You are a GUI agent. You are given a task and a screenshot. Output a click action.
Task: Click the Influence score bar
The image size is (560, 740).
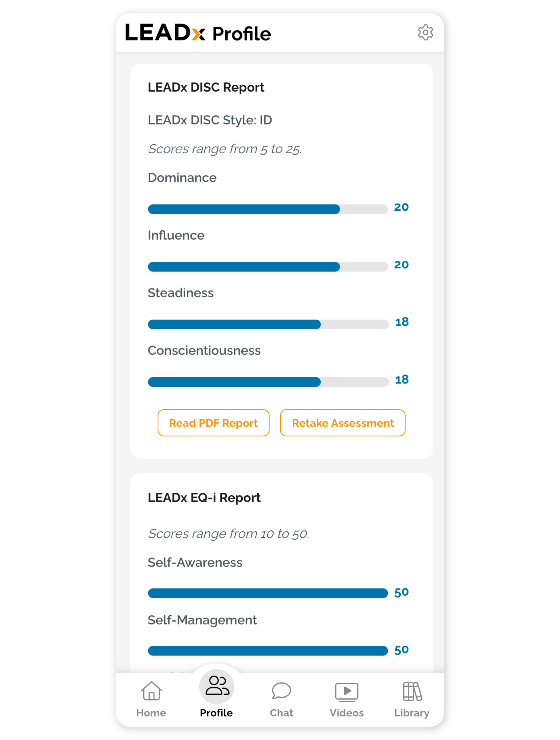point(268,267)
